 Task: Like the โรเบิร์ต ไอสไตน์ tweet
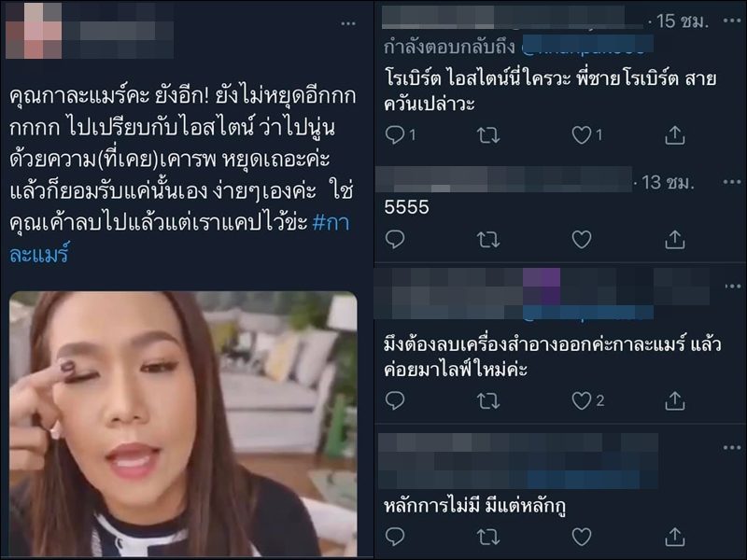581,135
